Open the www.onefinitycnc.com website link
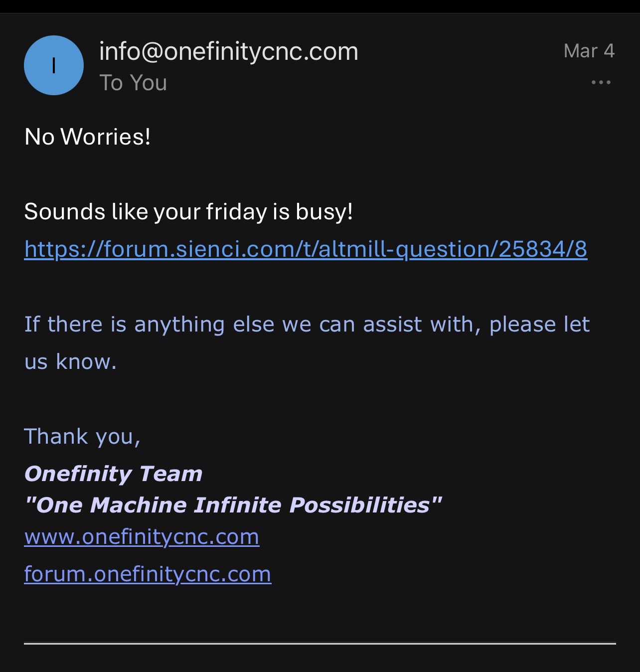Viewport: 640px width, 672px height. tap(142, 536)
